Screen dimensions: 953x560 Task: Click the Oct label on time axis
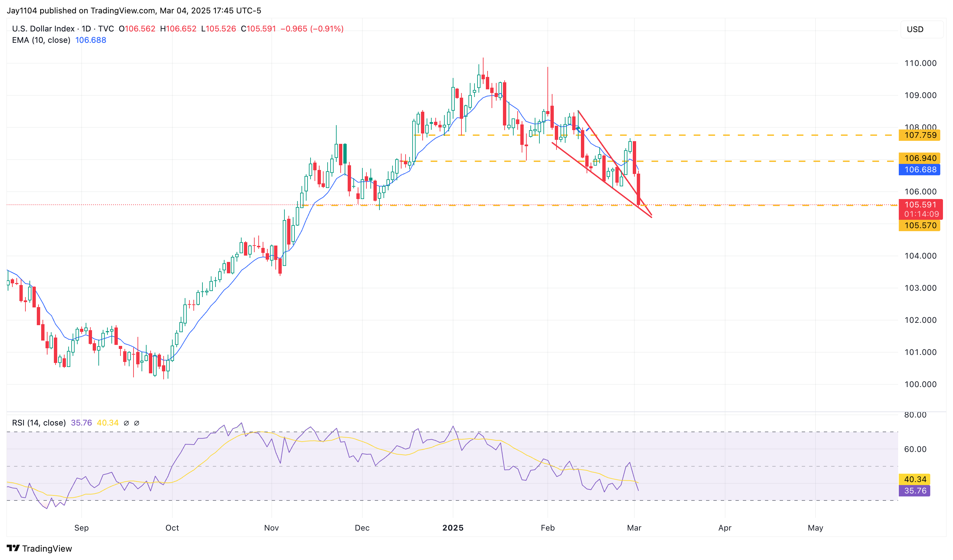172,528
